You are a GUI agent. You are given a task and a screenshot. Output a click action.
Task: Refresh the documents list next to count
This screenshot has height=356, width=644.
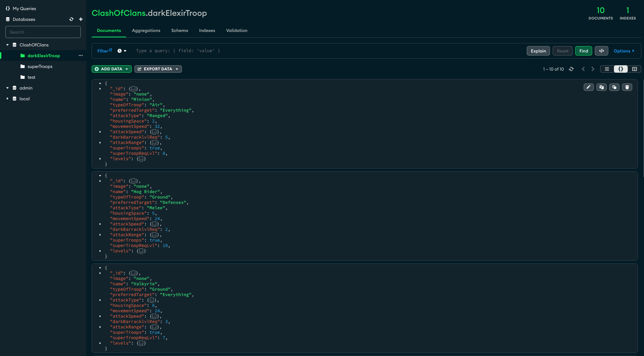(571, 69)
